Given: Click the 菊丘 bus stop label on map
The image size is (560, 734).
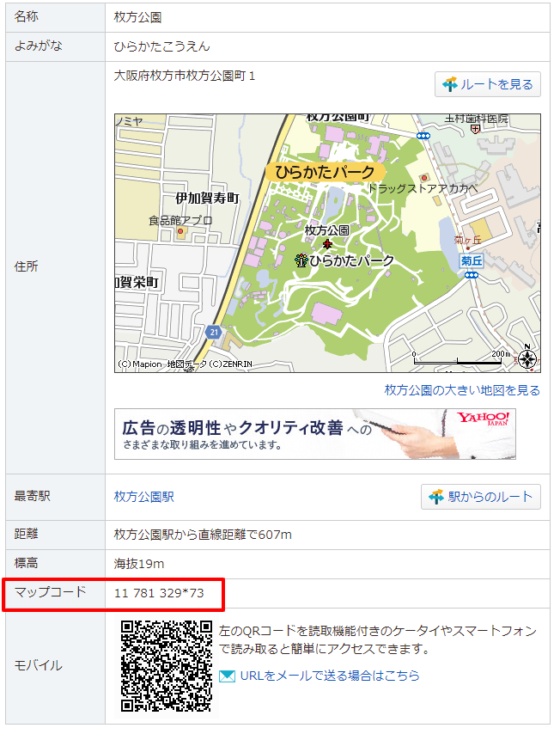Looking at the screenshot, I should coord(472,260).
